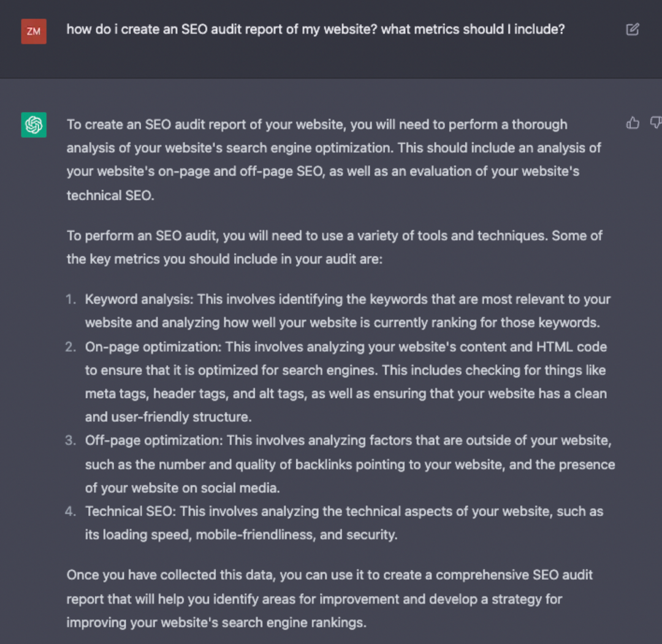Click the On-page optimization list item
The height and width of the screenshot is (644, 662).
[346, 382]
